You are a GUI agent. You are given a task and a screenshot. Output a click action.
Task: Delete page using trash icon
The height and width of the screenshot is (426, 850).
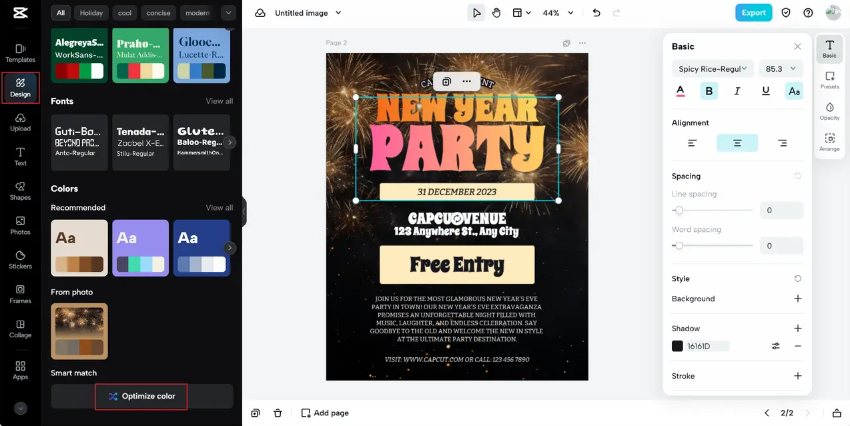click(278, 413)
